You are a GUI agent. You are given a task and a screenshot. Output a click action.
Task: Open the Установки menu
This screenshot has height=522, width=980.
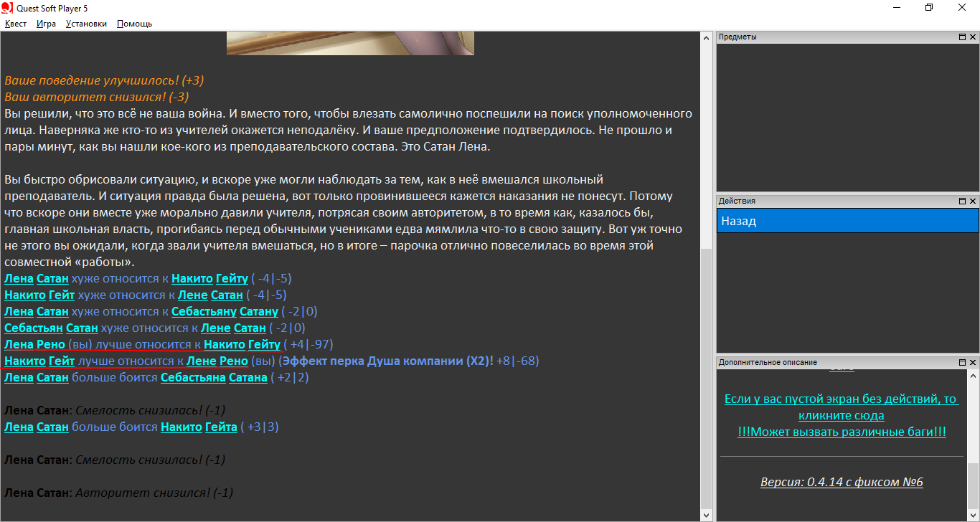[86, 24]
